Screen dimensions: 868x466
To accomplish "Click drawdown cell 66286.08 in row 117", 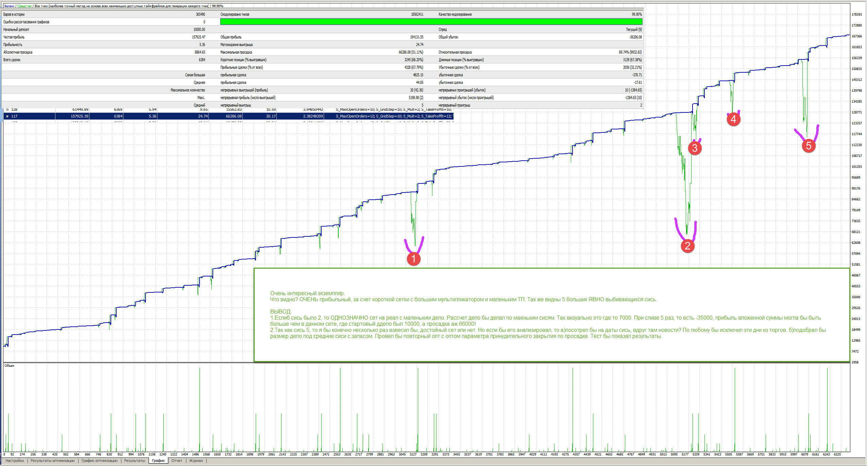I will point(234,116).
